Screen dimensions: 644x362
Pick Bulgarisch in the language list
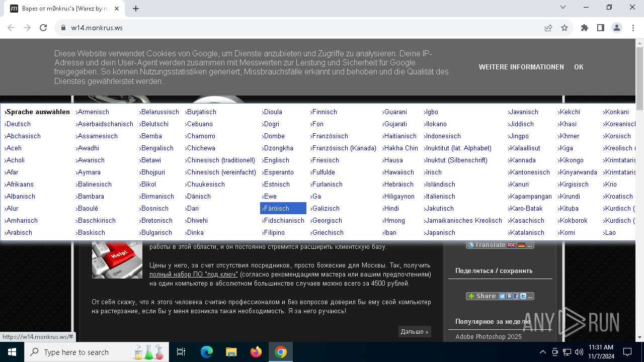pos(155,232)
